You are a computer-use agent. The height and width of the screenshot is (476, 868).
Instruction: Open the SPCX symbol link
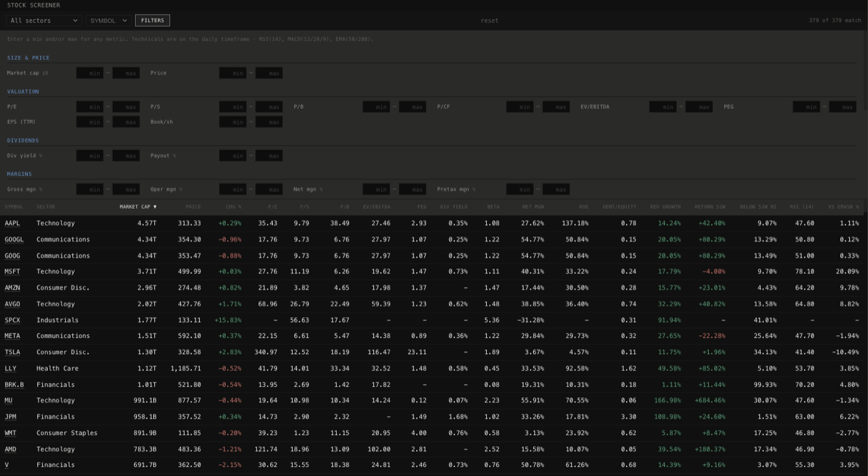12,320
